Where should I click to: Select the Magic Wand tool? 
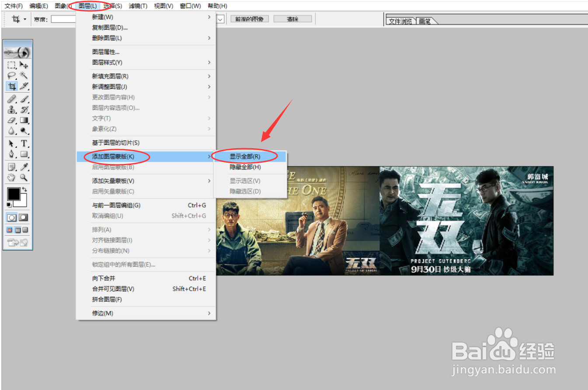click(x=24, y=75)
